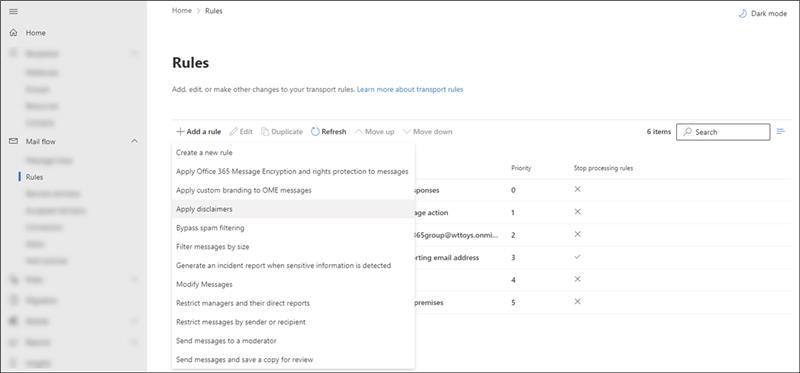Click the Stop processing rules column header
This screenshot has height=373, width=800.
[x=603, y=168]
